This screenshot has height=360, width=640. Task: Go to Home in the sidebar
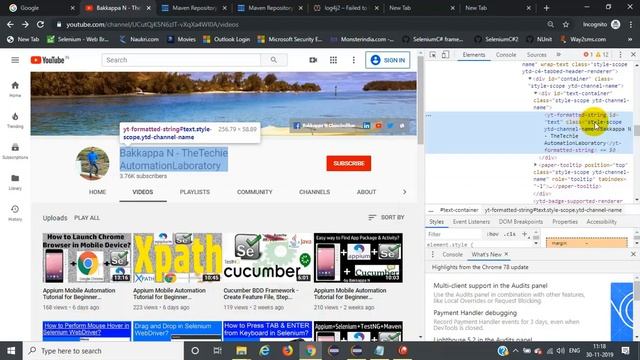coord(15,89)
